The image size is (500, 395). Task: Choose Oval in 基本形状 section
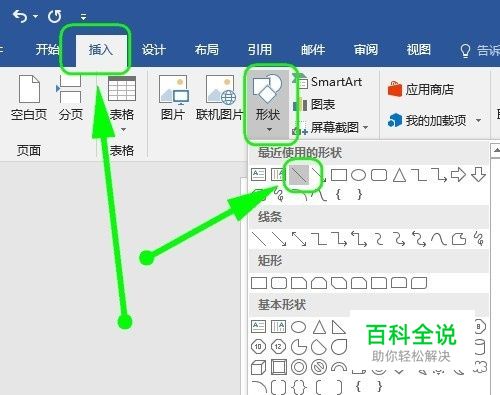coord(298,327)
